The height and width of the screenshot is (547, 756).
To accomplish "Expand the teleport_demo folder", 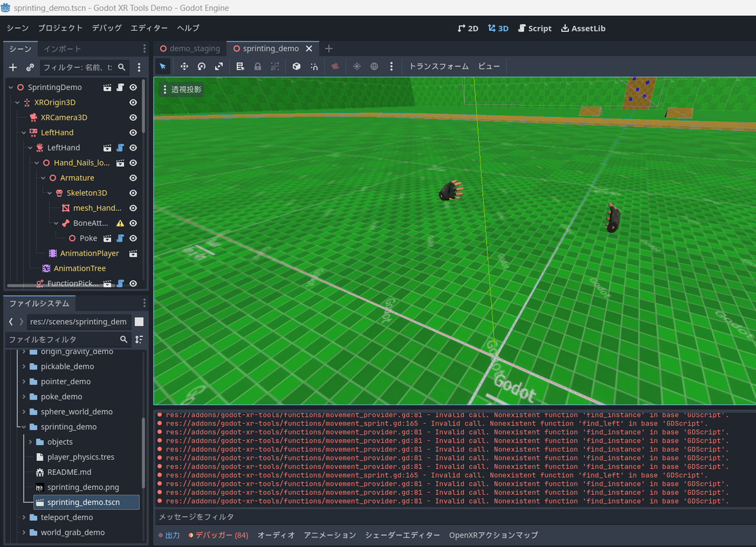I will pyautogui.click(x=25, y=517).
